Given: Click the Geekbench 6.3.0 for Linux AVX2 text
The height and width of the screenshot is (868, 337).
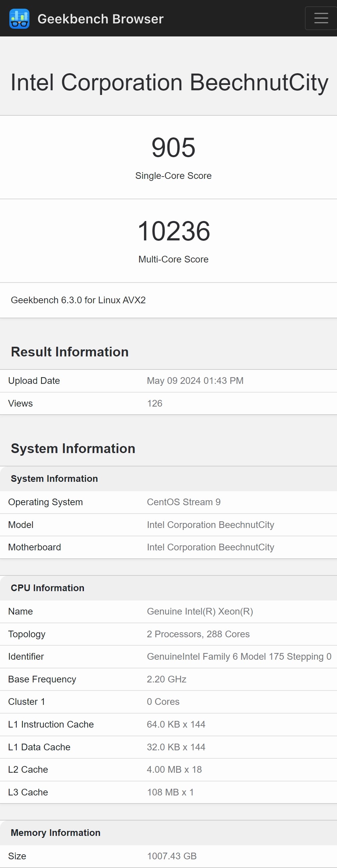Looking at the screenshot, I should click(78, 300).
